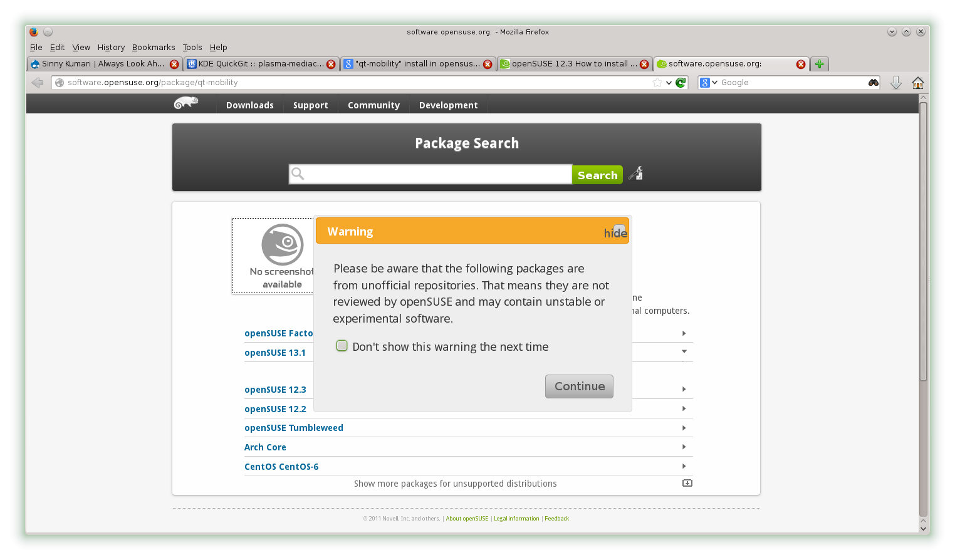Image resolution: width=955 pixels, height=560 pixels.
Task: Open Support in site navigation
Action: click(x=310, y=105)
